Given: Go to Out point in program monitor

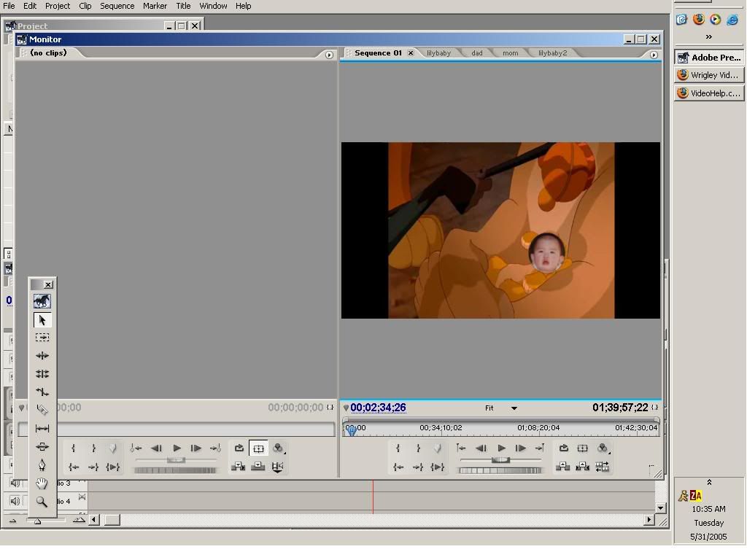Looking at the screenshot, I should [x=418, y=467].
